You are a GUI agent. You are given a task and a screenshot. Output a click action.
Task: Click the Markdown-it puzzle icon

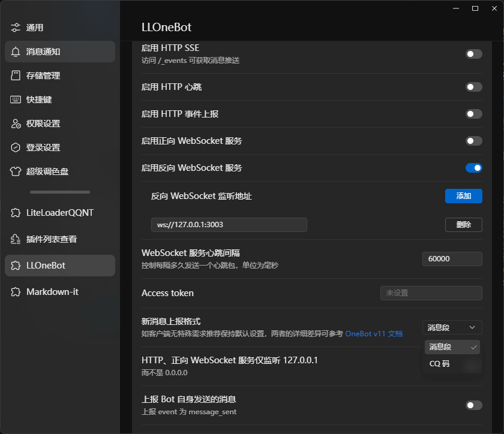[16, 292]
